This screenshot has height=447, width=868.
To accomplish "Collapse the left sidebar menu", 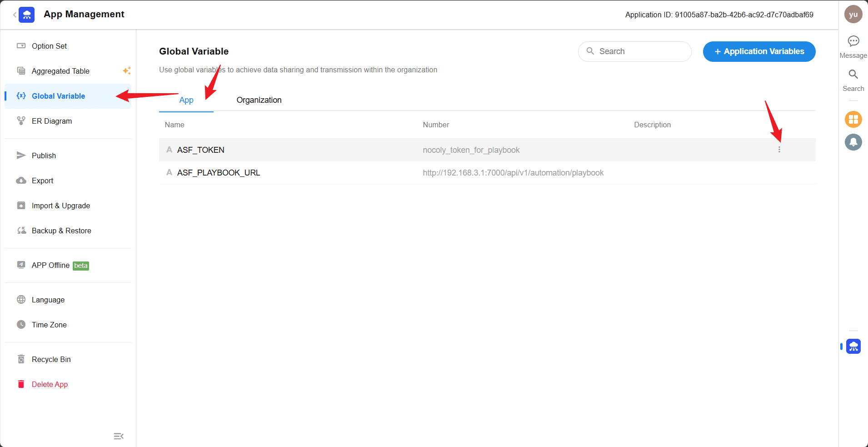I will point(119,436).
